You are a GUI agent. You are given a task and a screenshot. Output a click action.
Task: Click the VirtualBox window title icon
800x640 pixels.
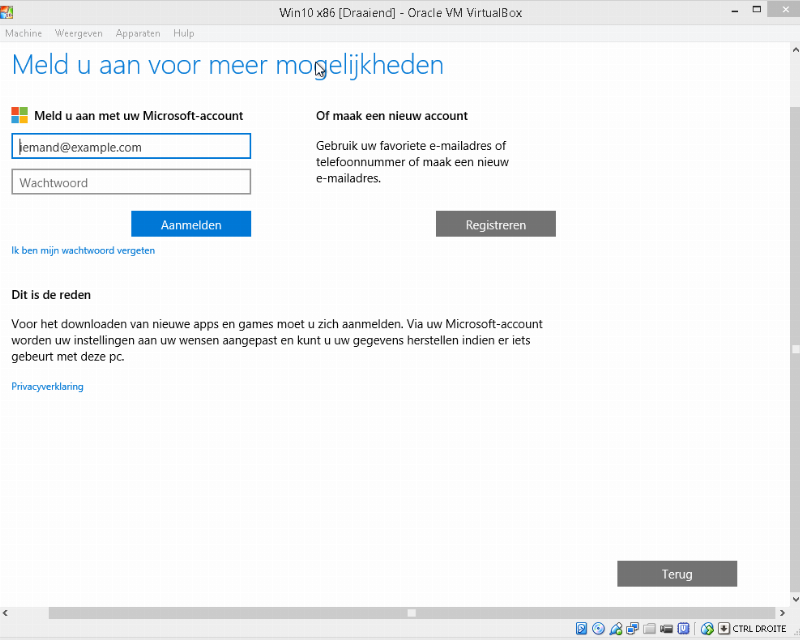pos(7,12)
